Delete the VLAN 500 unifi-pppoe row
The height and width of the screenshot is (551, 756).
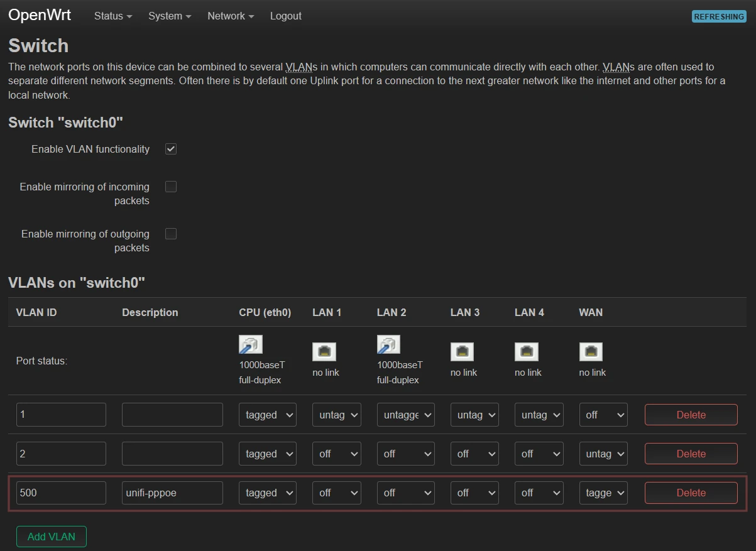[691, 493]
